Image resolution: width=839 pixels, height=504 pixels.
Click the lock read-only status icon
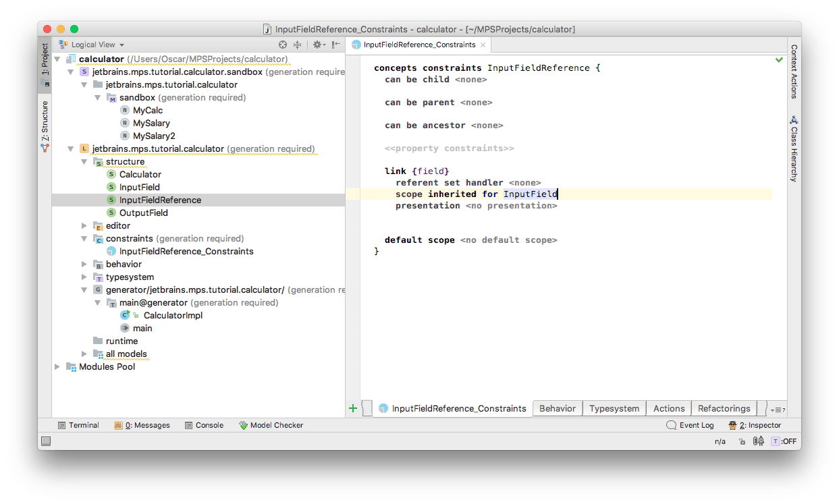742,441
